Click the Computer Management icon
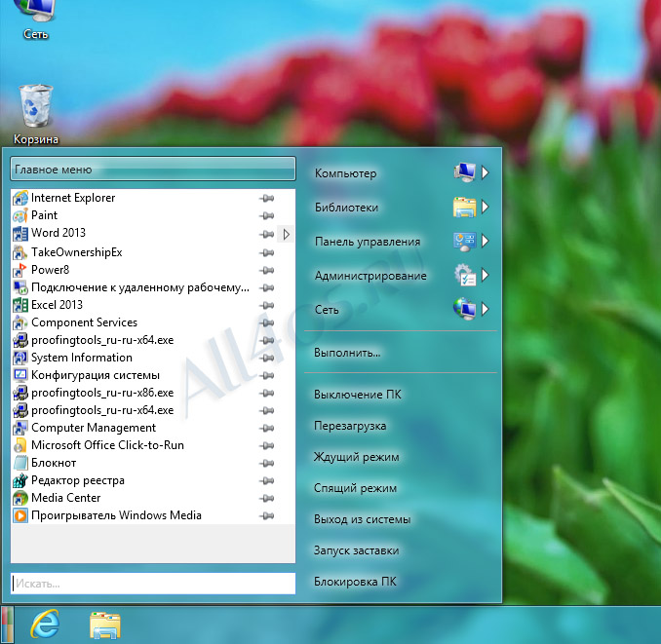Screen dimensions: 661x644 [x=20, y=428]
